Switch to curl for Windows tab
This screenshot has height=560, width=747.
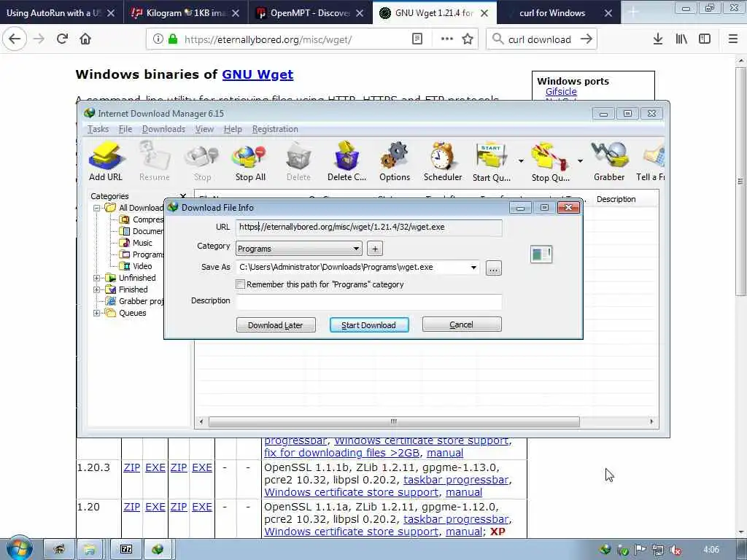[552, 13]
